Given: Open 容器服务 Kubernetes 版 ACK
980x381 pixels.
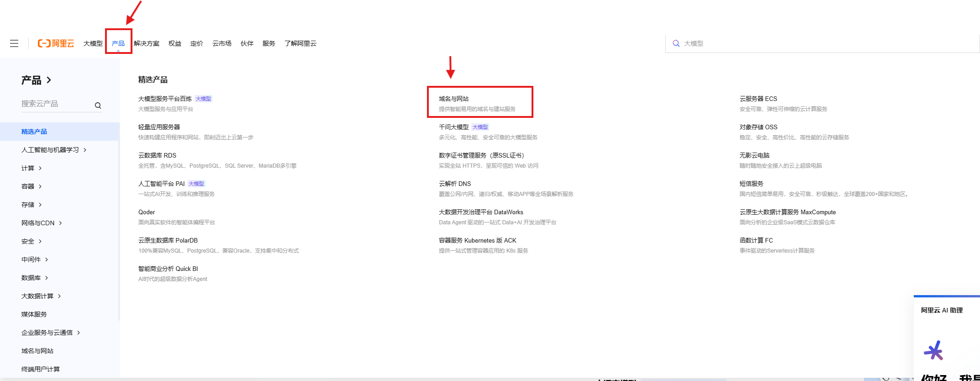Looking at the screenshot, I should click(478, 240).
